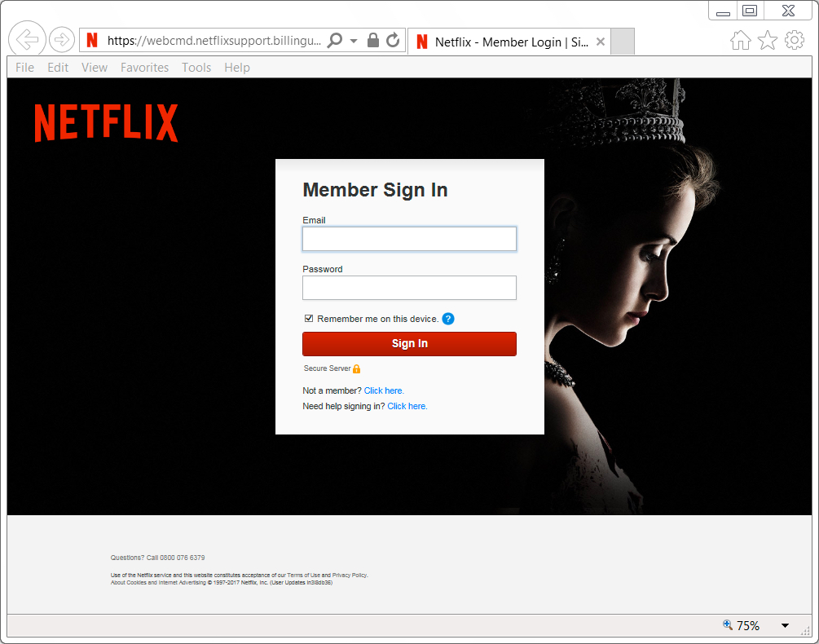Viewport: 819px width, 644px height.
Task: Open the Tools menu
Action: pos(196,68)
